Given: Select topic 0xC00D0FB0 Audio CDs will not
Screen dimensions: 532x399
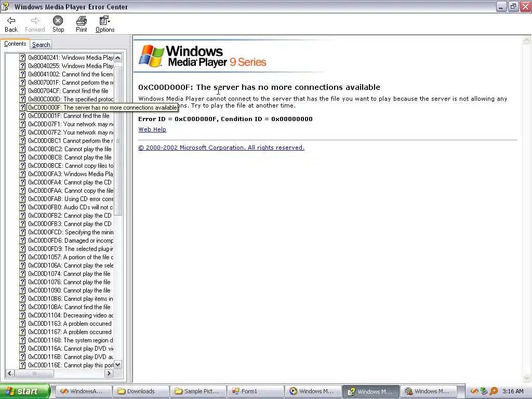Looking at the screenshot, I should point(71,207).
